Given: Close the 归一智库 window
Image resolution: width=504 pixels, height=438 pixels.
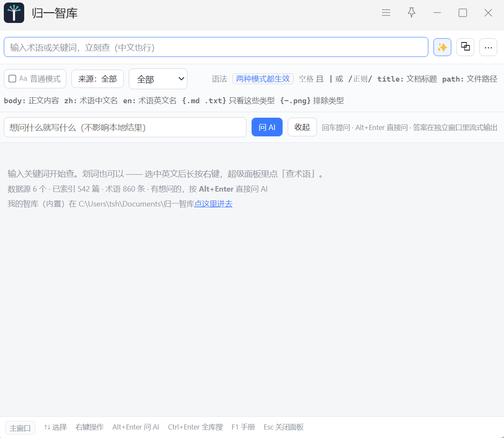Looking at the screenshot, I should click(488, 13).
